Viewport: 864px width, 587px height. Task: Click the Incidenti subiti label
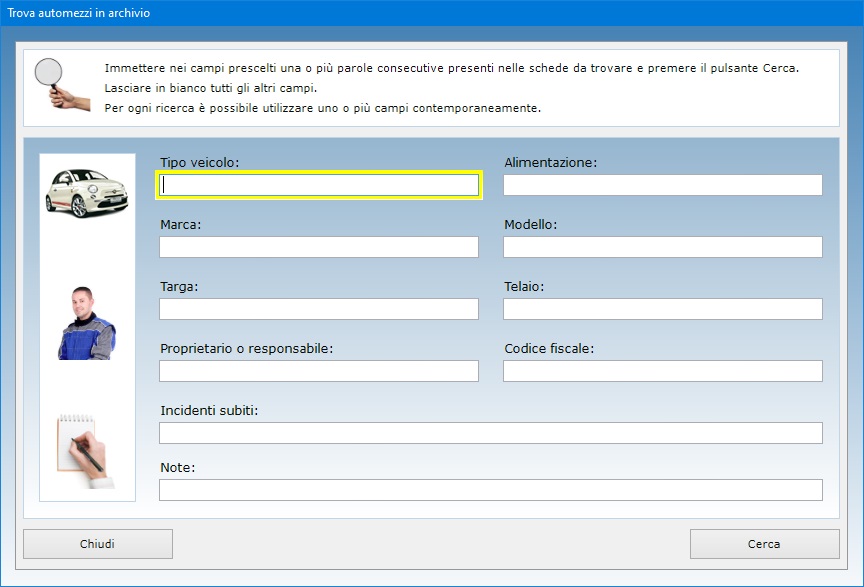209,411
